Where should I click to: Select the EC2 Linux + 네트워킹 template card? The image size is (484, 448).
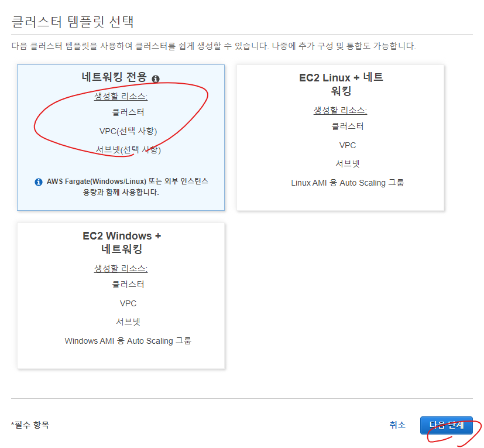[340, 138]
